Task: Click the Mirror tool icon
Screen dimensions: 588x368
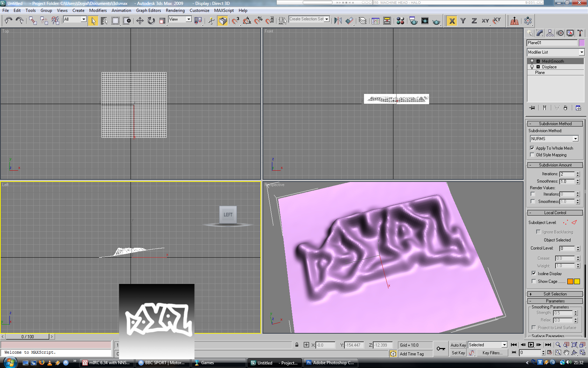Action: pyautogui.click(x=338, y=21)
